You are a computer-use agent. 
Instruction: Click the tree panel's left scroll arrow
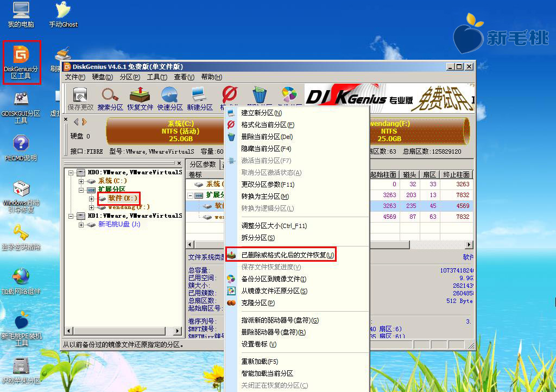69,331
